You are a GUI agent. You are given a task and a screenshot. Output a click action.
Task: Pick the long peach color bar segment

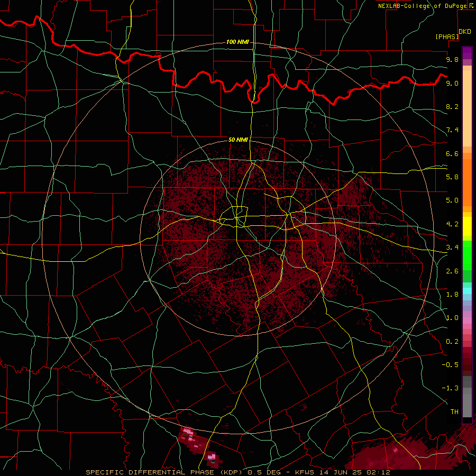pos(467,108)
